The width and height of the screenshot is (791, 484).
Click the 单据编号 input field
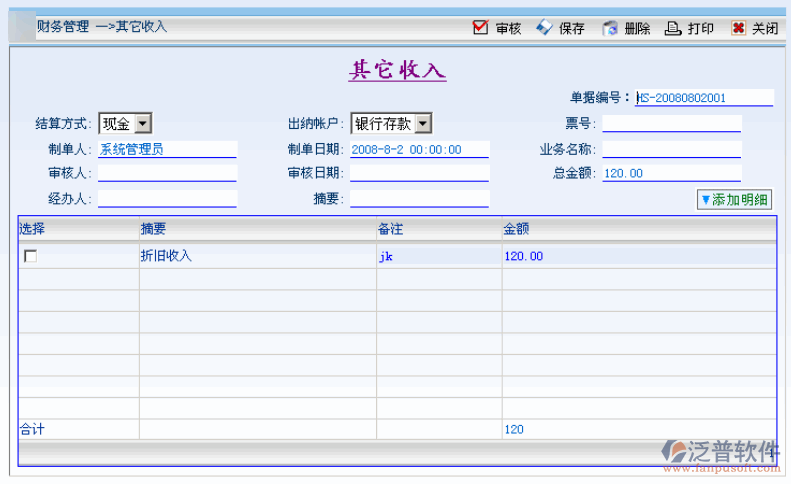[704, 98]
